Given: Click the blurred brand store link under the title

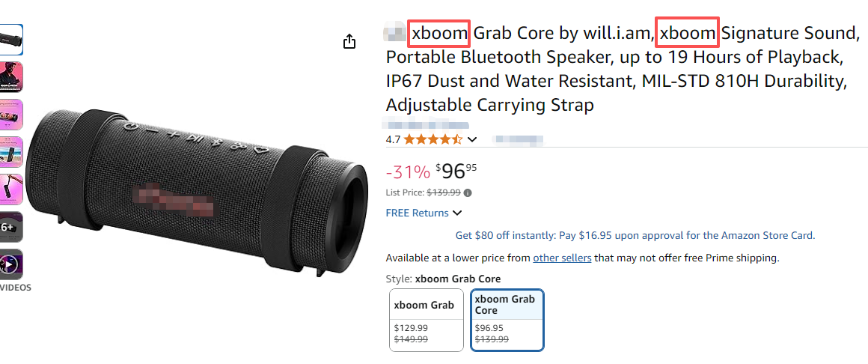Looking at the screenshot, I should [x=427, y=124].
